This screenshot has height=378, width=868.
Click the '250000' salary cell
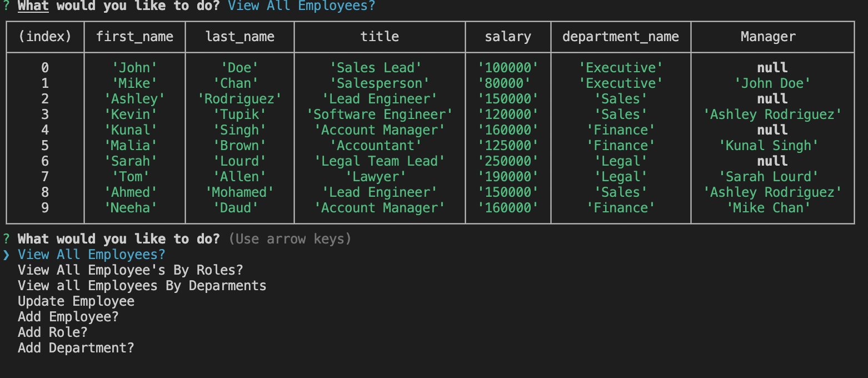click(508, 161)
